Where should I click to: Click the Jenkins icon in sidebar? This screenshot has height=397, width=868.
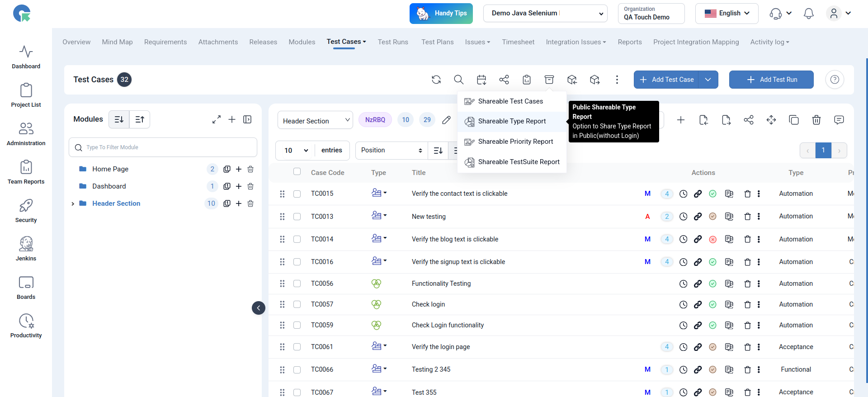26,248
